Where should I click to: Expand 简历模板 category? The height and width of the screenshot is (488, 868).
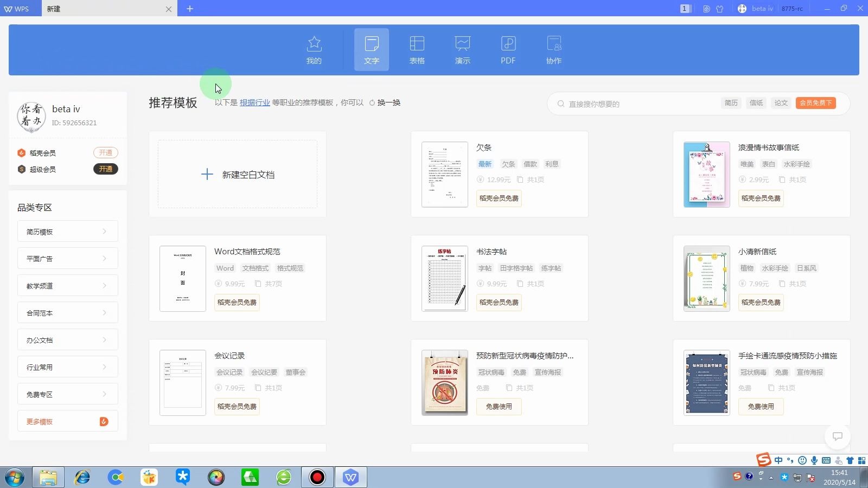click(68, 232)
